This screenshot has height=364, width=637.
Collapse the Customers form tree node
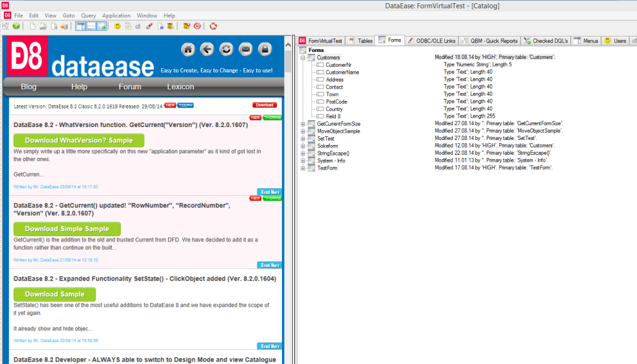pyautogui.click(x=302, y=58)
